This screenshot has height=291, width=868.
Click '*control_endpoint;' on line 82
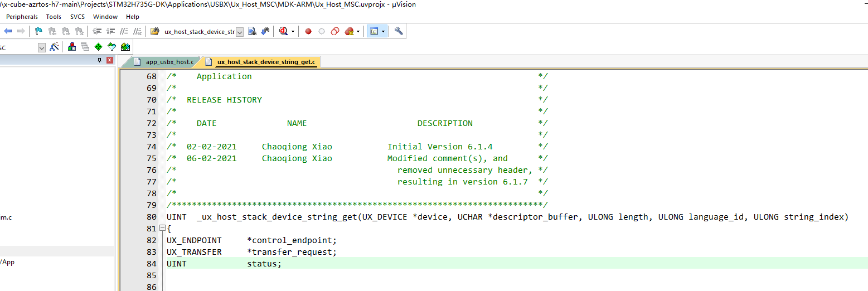292,240
